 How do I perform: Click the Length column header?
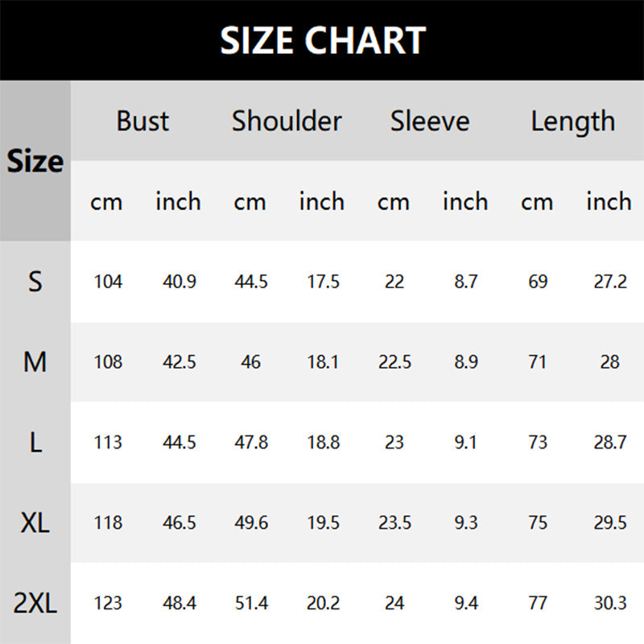[x=573, y=122]
